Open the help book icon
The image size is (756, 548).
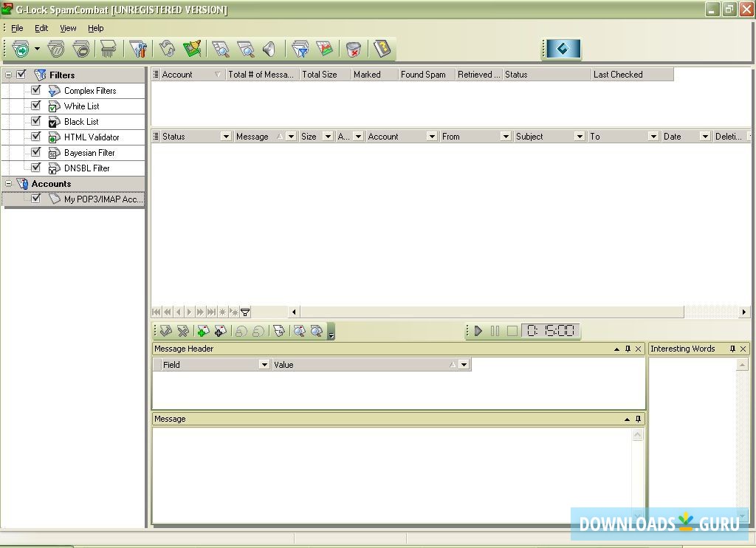point(382,49)
